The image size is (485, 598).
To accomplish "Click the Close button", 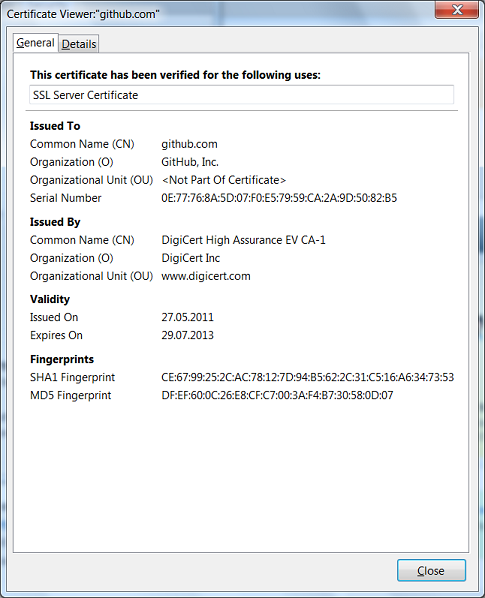I will pyautogui.click(x=431, y=570).
